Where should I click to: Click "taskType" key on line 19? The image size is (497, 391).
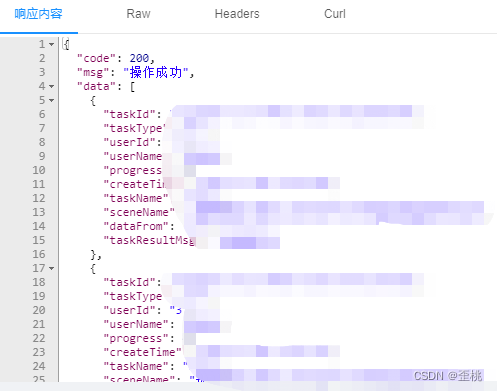click(133, 296)
